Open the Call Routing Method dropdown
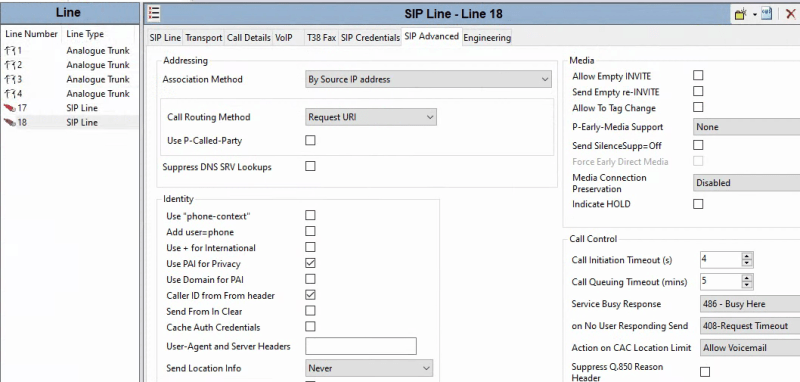The image size is (800, 382). pos(370,117)
